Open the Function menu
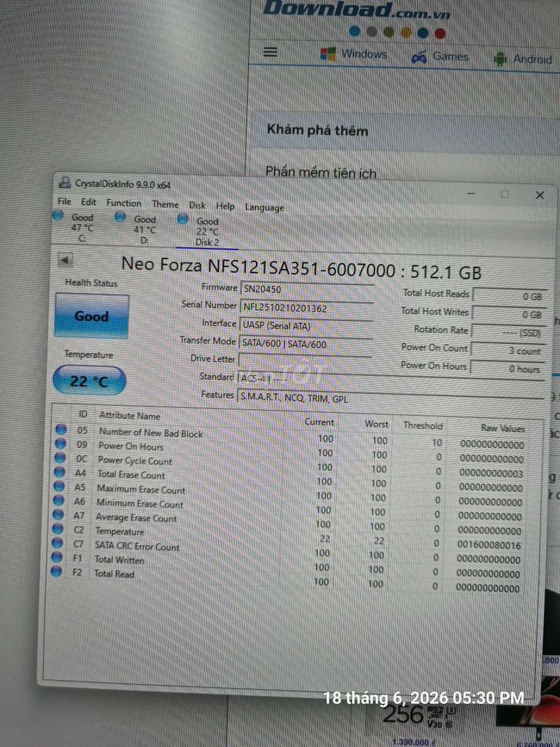 [124, 203]
